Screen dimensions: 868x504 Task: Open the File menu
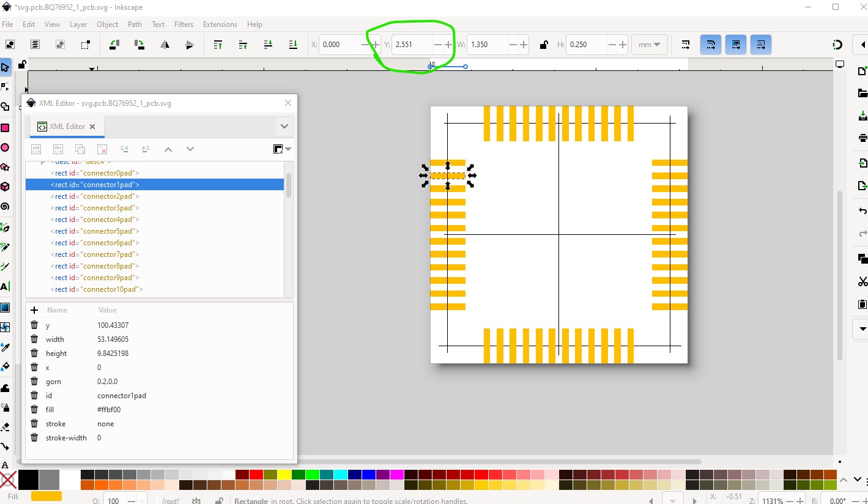7,24
